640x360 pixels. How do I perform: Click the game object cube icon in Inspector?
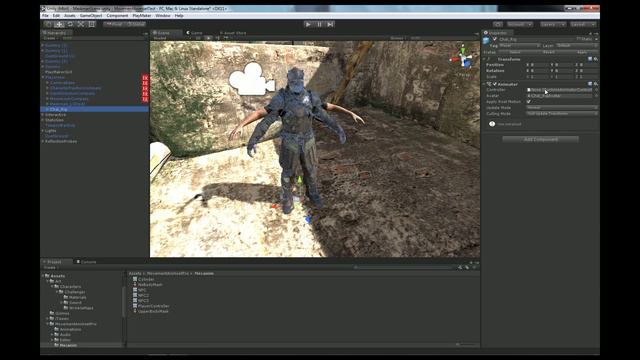[486, 40]
